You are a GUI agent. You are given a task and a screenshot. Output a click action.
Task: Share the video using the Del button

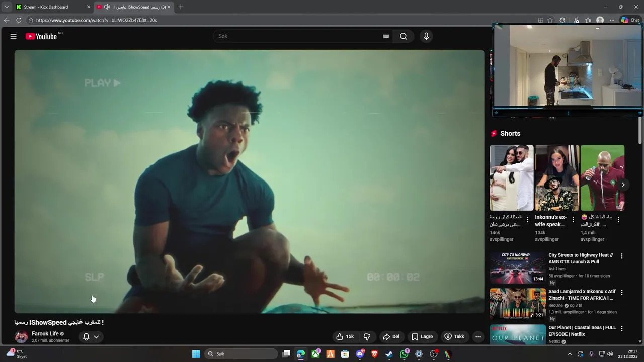(x=391, y=337)
